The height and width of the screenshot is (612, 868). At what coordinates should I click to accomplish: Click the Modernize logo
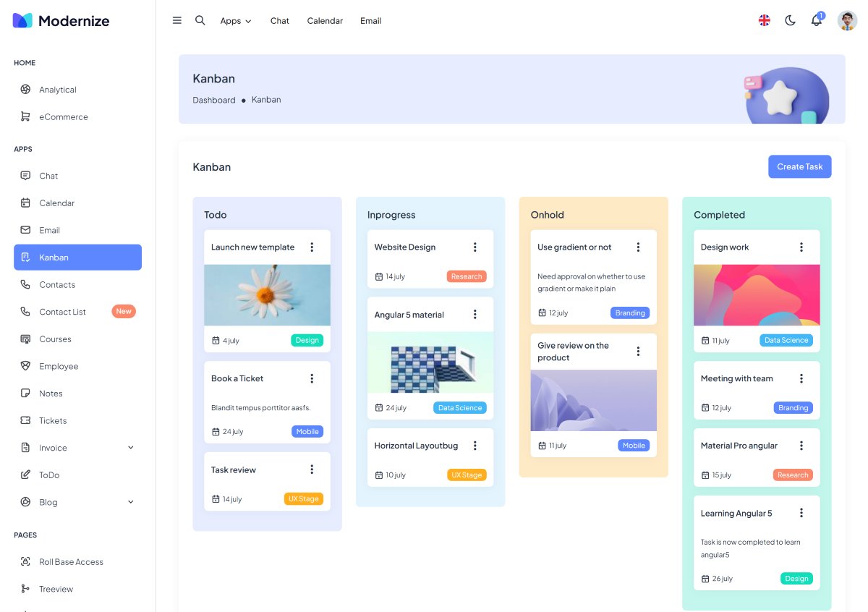[x=61, y=21]
